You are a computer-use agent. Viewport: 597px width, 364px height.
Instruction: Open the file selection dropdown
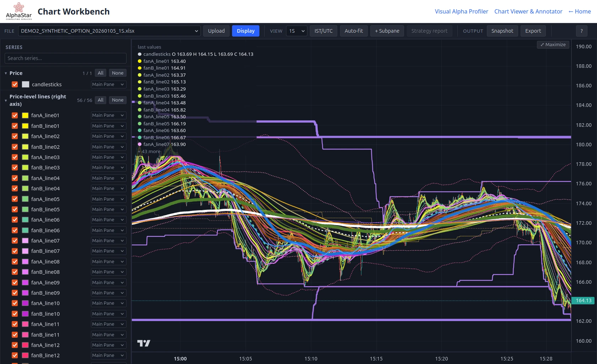point(109,31)
